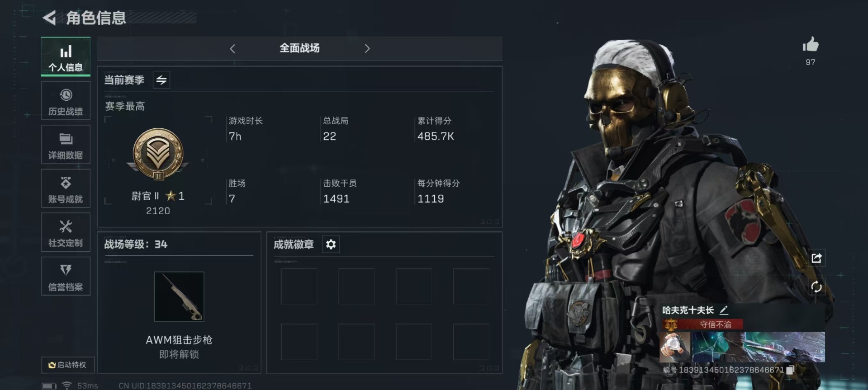Open the 信誉档案 sidebar tab

pos(66,277)
